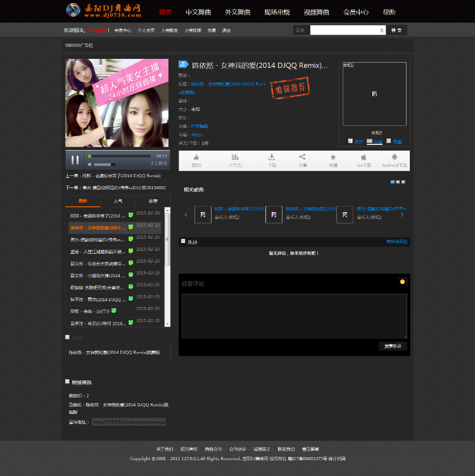The image size is (475, 476).
Task: Open the 歌曲 search type dropdown
Action: tap(301, 30)
